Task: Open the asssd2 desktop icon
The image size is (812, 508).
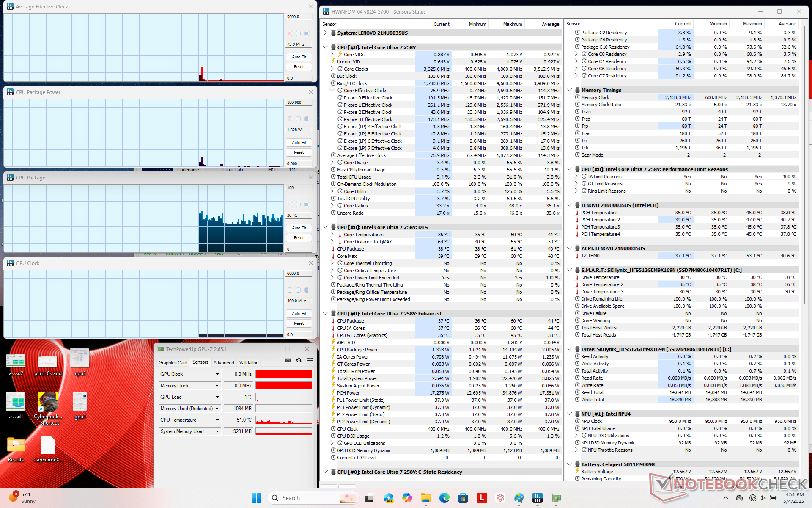Action: tap(16, 363)
